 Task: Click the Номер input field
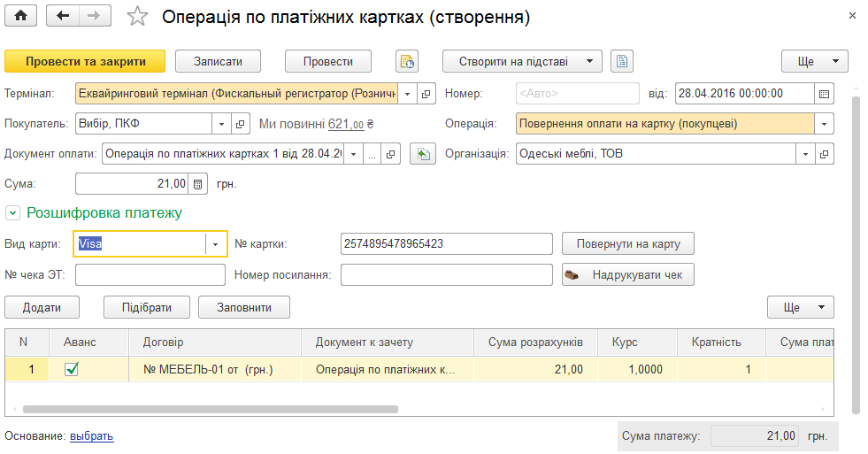pos(578,94)
